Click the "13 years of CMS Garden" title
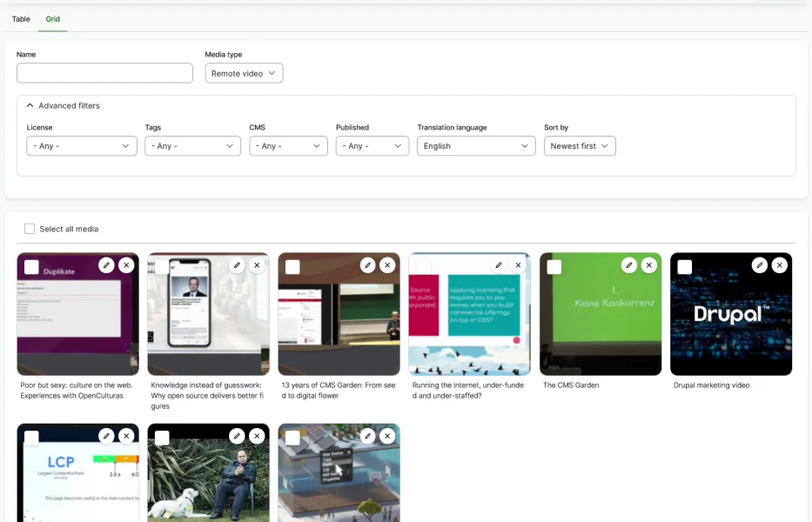 [x=339, y=391]
